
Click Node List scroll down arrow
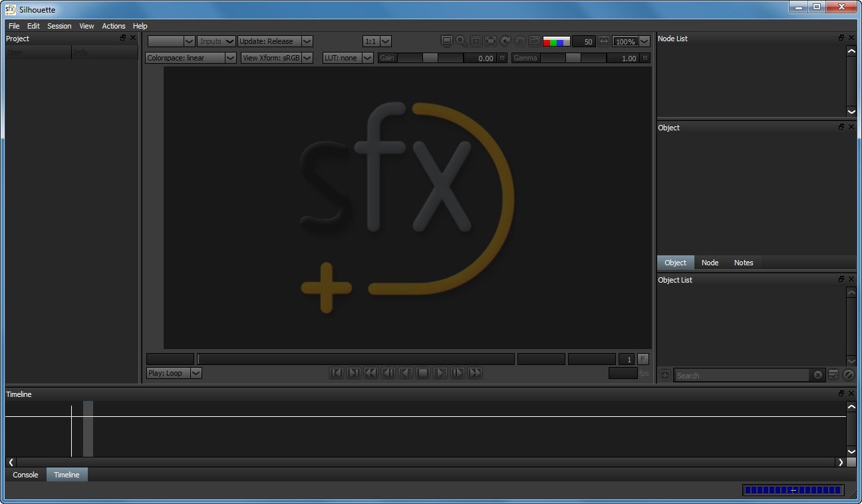click(x=851, y=112)
